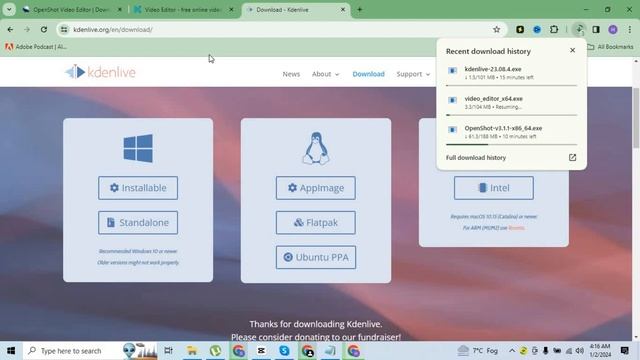The height and width of the screenshot is (360, 640).
Task: Click the 7°C Fog weather widget
Action: tap(478, 351)
